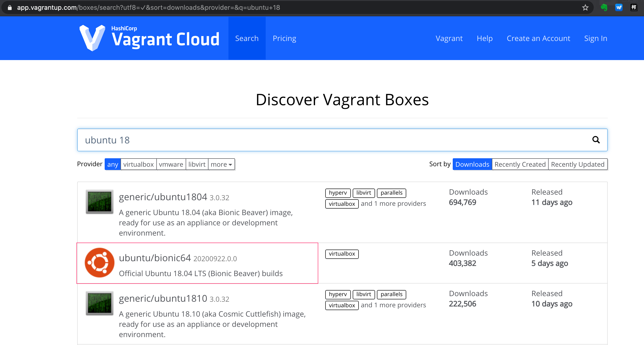The width and height of the screenshot is (644, 345).
Task: Click the Discover Vagrant Boxes heading
Action: [x=342, y=100]
